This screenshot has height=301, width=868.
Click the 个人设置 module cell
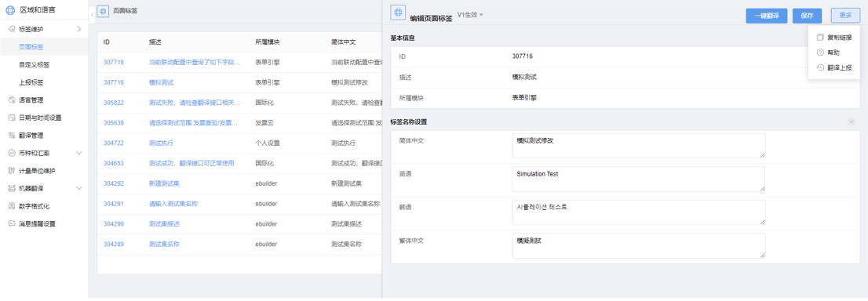[x=268, y=143]
